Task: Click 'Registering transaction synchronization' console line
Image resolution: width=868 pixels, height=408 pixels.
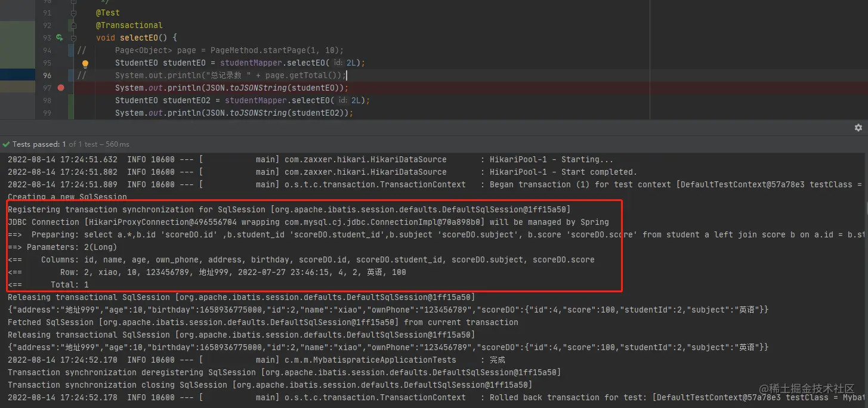Action: click(x=289, y=209)
